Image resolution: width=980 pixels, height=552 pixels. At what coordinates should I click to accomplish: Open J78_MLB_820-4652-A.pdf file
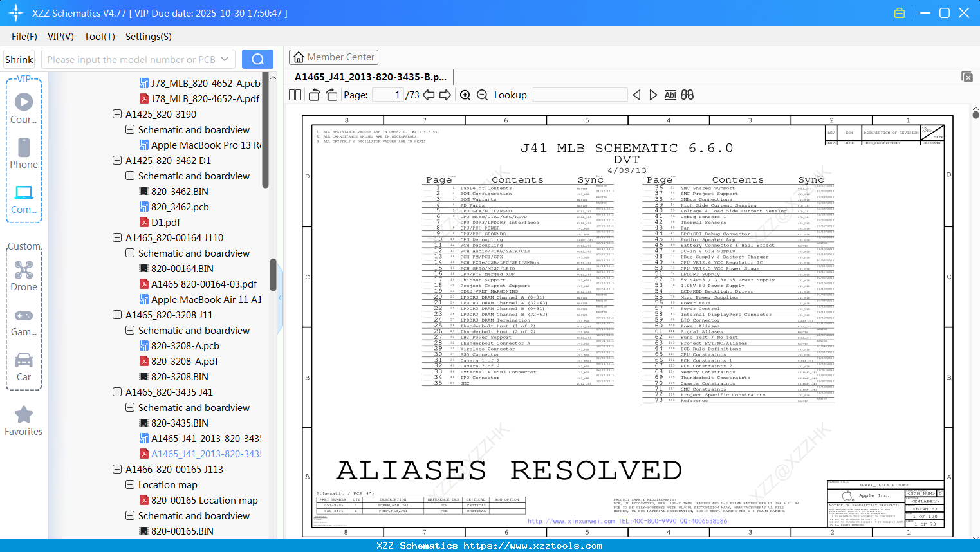coord(199,99)
